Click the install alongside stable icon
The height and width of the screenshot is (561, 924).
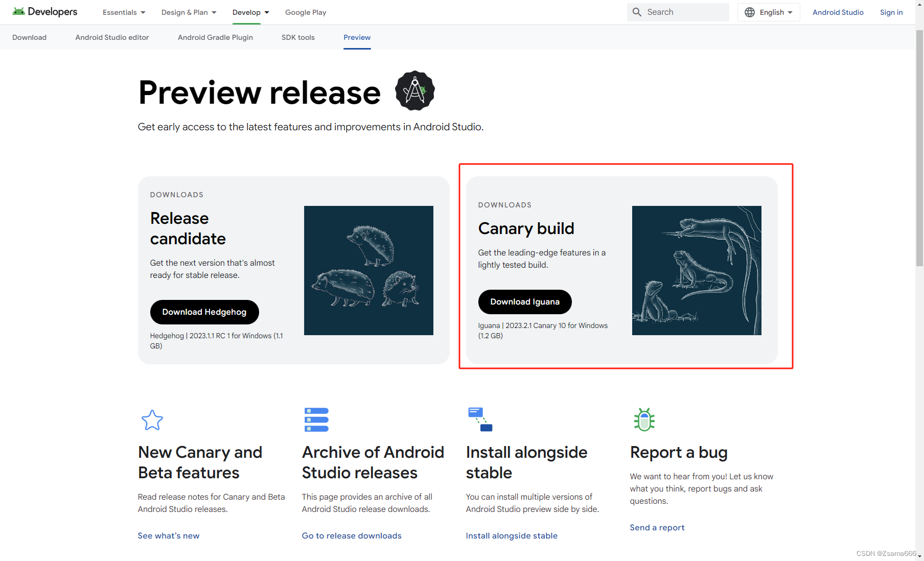pos(480,419)
